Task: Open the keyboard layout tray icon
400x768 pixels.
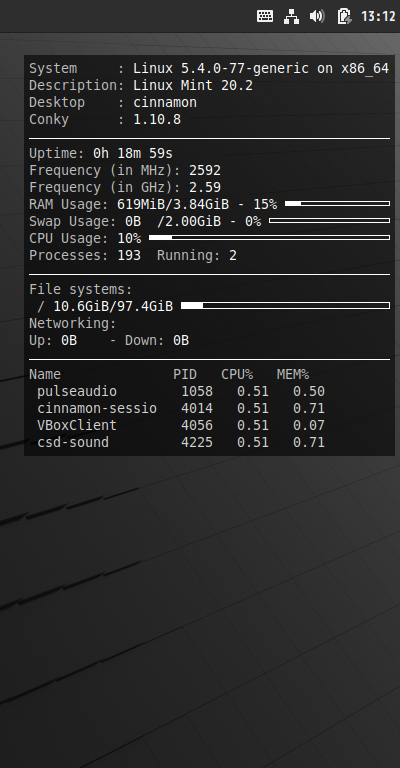Action: pyautogui.click(x=265, y=16)
